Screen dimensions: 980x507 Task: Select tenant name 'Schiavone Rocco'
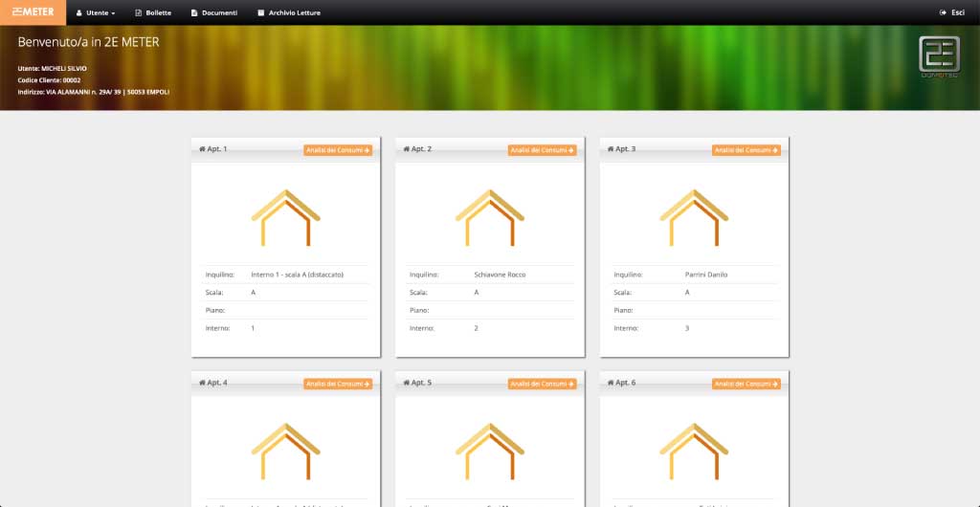click(500, 275)
